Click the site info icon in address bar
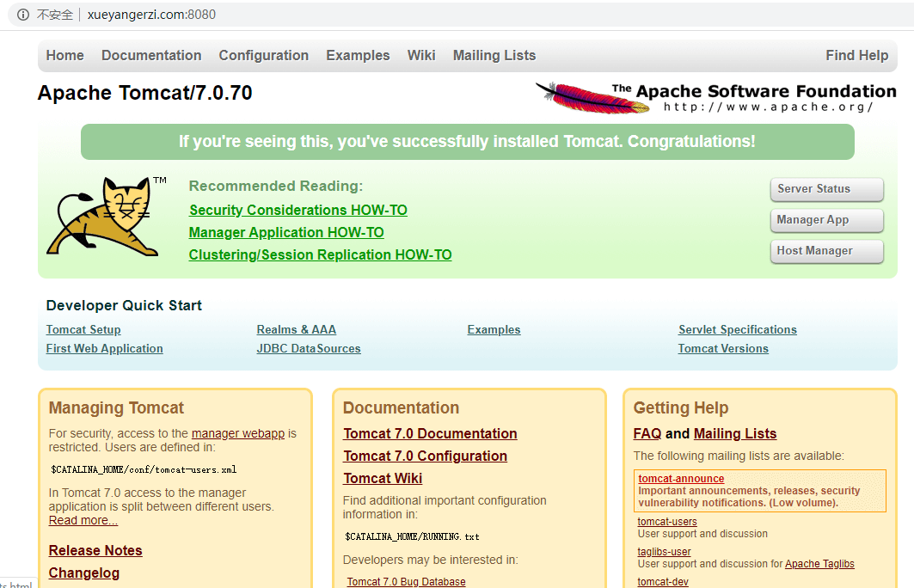Screen dimensions: 914x588 [22, 15]
